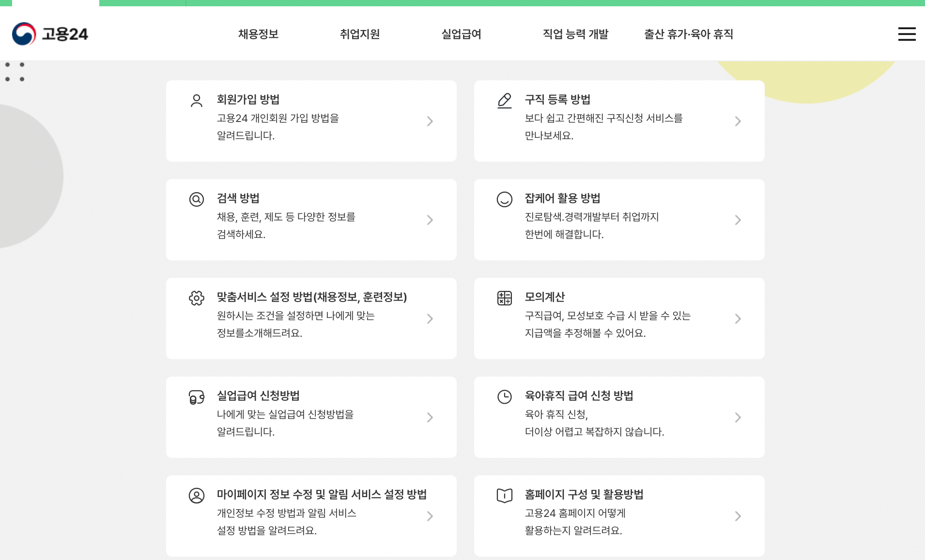925x560 pixels.
Task: Click the book icon on 홈페이지 구성 card
Action: point(505,495)
